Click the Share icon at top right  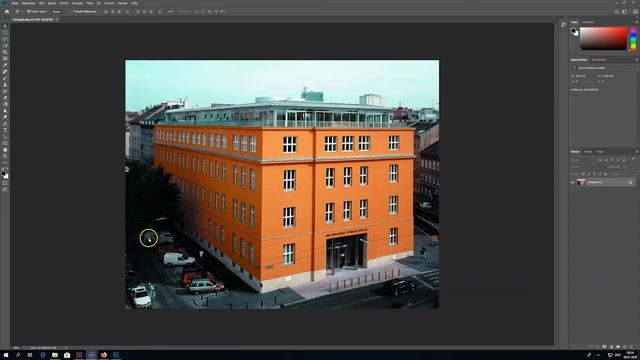point(636,11)
